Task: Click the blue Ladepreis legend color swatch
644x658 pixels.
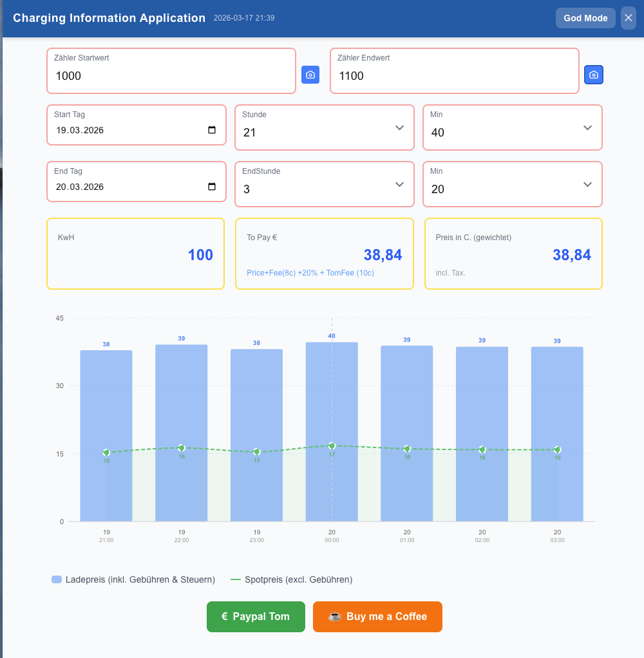Action: (57, 579)
